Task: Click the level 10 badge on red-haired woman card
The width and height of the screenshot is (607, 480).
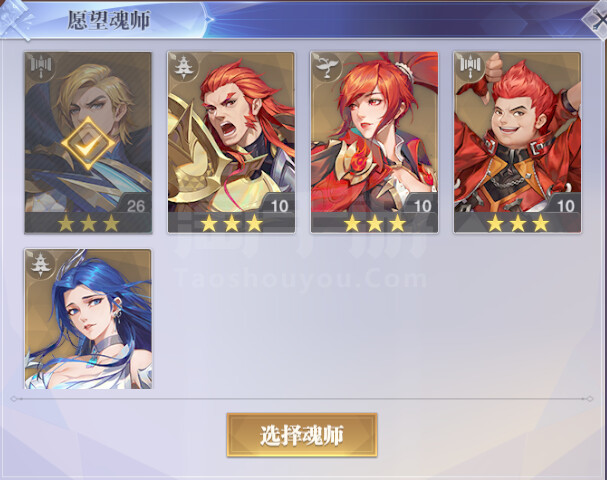Action: [x=422, y=206]
